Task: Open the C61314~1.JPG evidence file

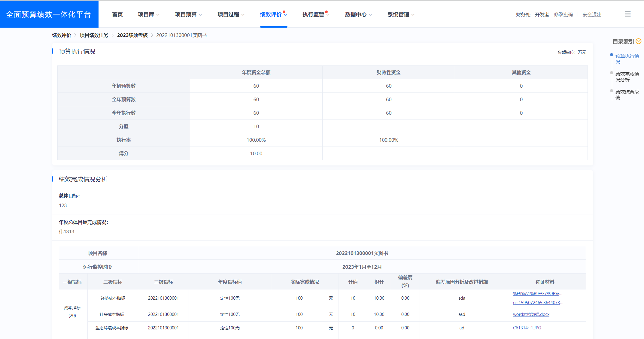Action: click(527, 328)
